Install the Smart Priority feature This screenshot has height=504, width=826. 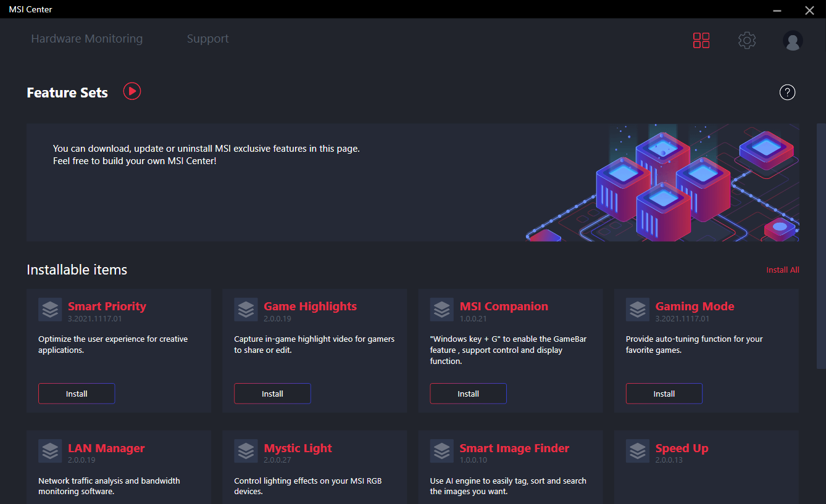tap(77, 394)
